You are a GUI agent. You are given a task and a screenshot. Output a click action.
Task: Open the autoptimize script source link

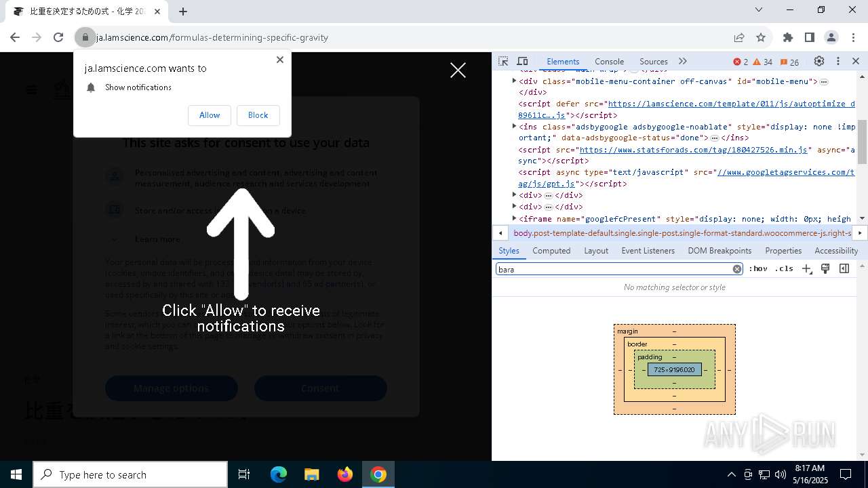732,104
